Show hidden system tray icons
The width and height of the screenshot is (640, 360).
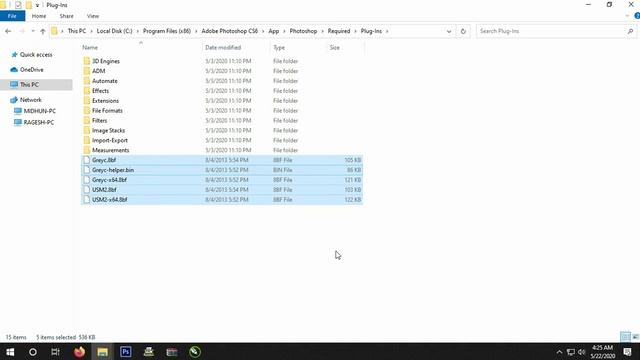click(x=559, y=352)
